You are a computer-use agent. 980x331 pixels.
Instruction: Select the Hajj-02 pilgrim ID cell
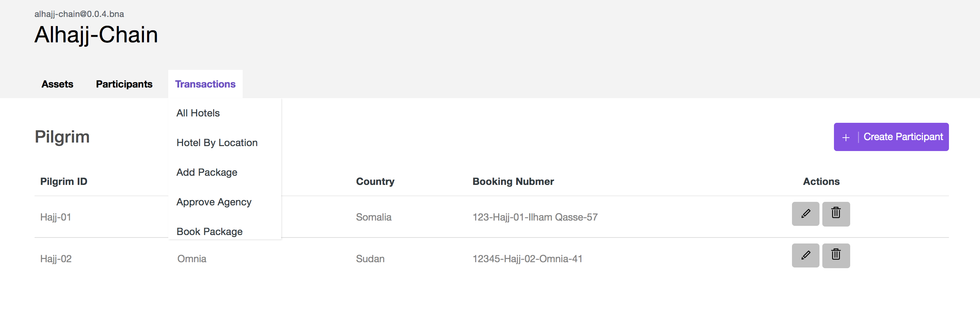point(56,259)
